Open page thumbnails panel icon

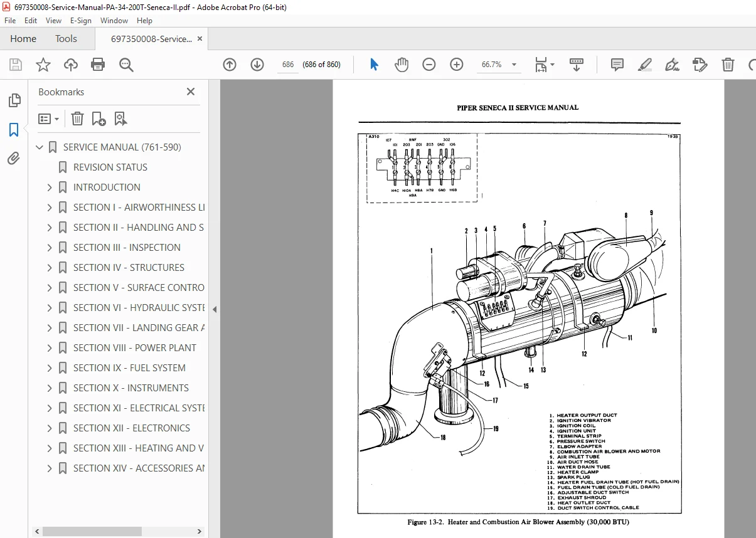(x=14, y=100)
